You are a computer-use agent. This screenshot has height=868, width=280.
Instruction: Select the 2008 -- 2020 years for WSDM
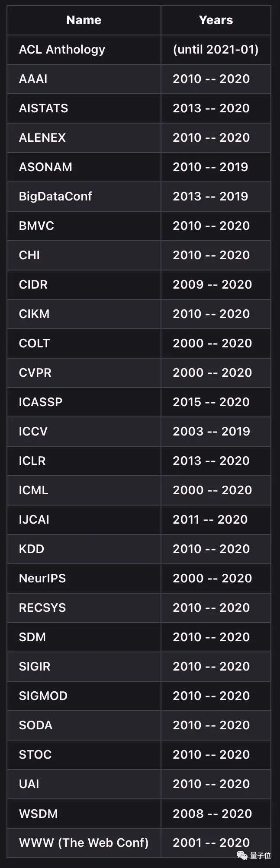212,814
